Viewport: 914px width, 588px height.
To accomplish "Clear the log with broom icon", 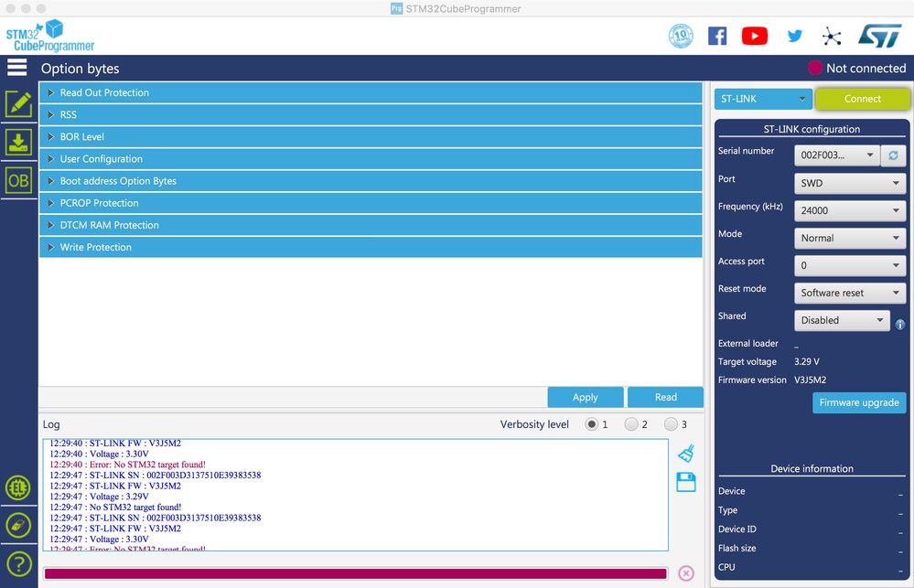I will [686, 453].
